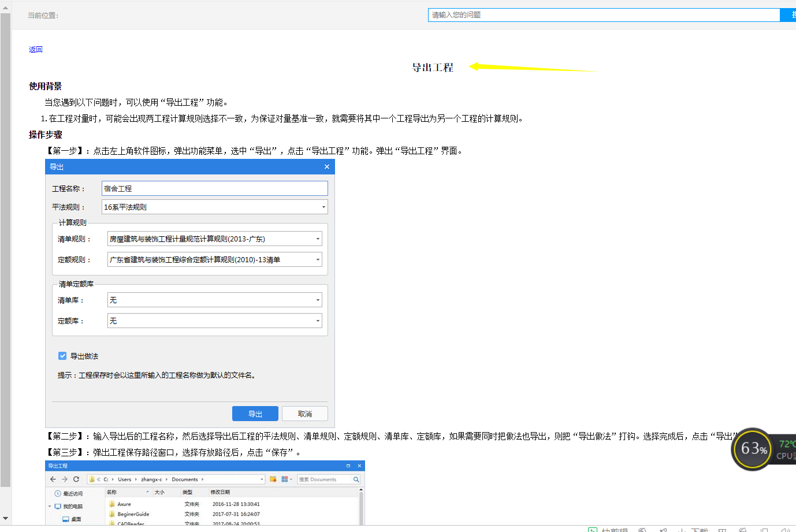Click the 返回 link

click(x=35, y=50)
